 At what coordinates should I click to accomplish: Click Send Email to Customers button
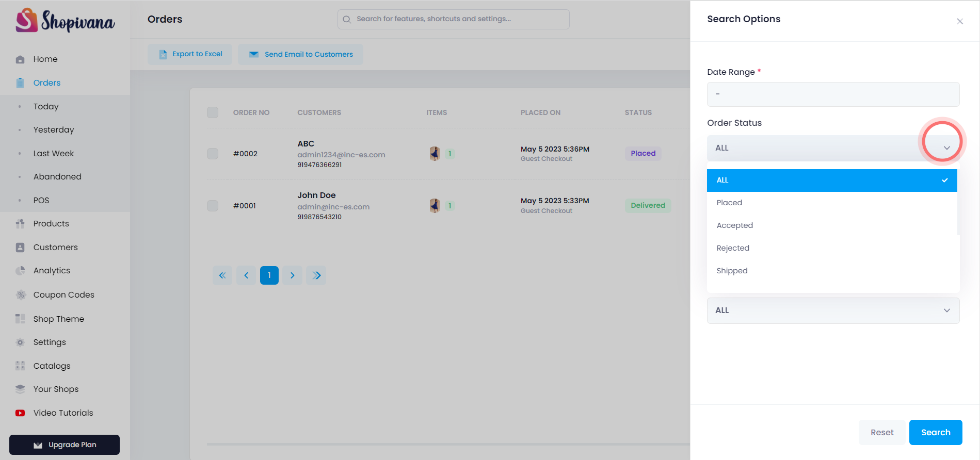point(300,54)
